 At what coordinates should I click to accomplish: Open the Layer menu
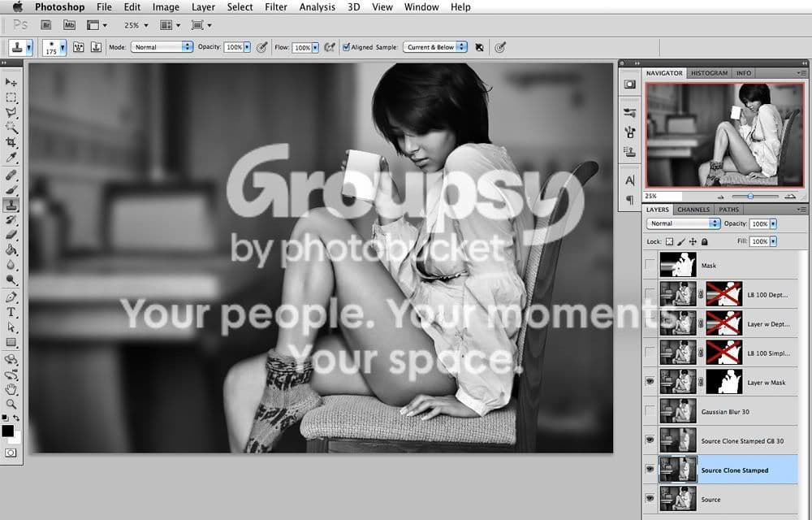[203, 7]
